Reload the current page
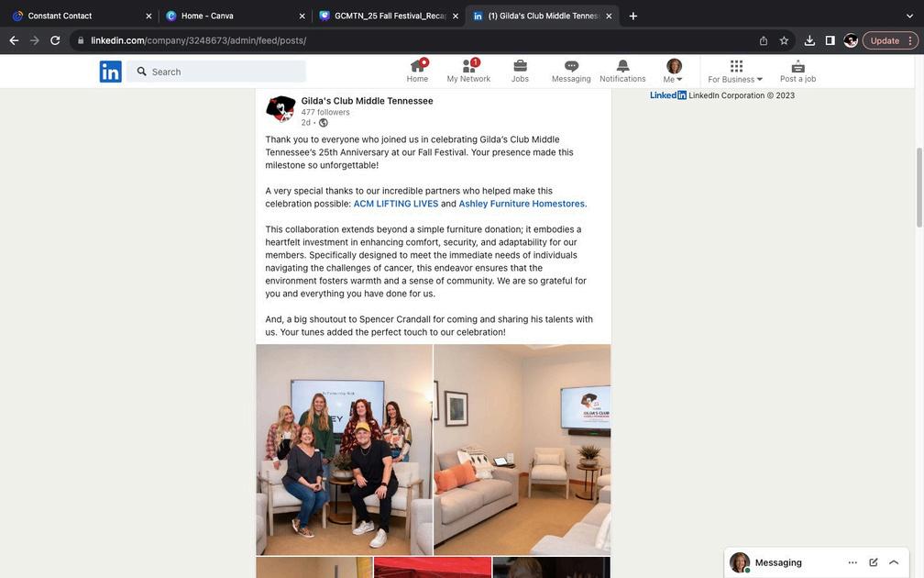This screenshot has width=924, height=578. click(55, 40)
